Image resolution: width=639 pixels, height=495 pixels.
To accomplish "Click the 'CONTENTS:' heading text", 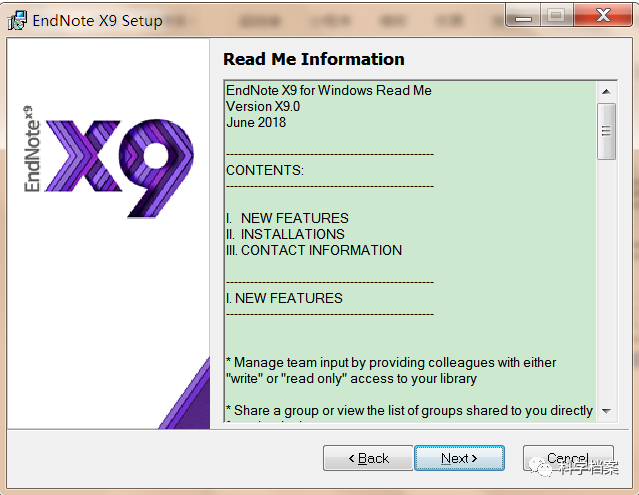I will click(x=265, y=170).
